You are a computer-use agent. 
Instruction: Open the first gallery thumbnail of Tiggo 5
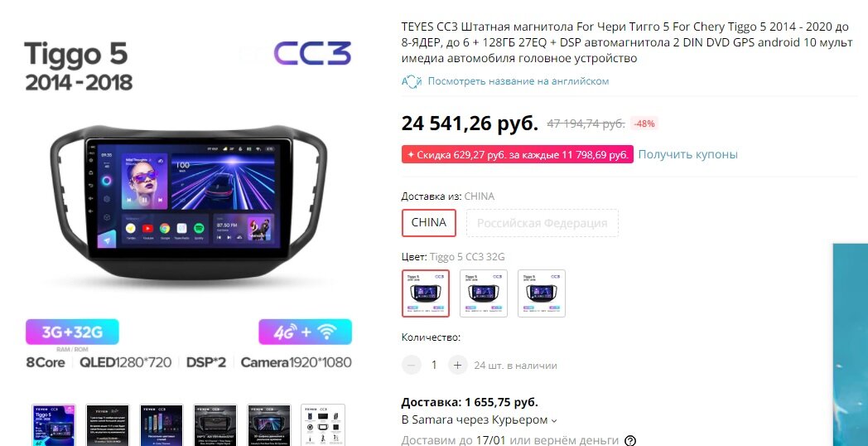54,425
